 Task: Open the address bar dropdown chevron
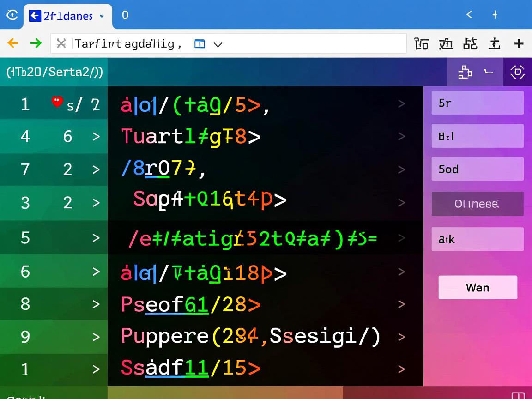pyautogui.click(x=218, y=44)
